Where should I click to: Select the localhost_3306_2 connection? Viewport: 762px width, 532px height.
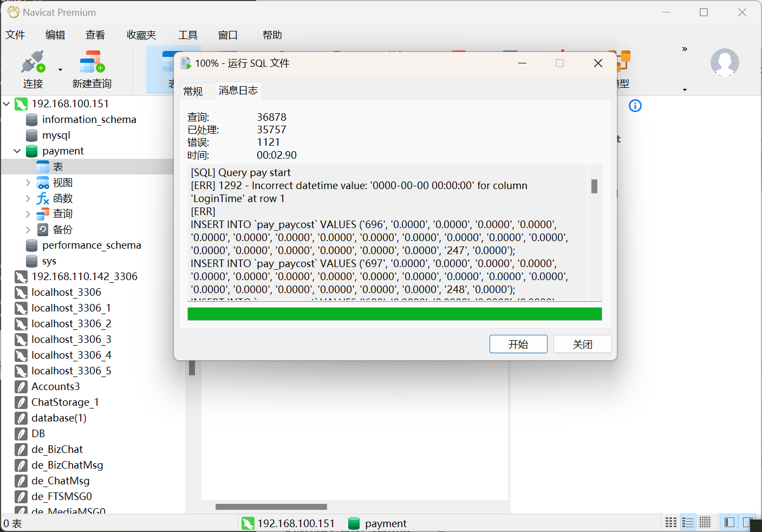click(x=71, y=324)
